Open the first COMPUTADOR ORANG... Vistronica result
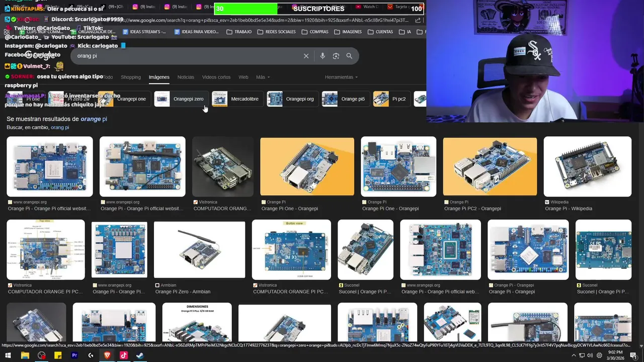Image resolution: width=644 pixels, height=362 pixels. [222, 208]
